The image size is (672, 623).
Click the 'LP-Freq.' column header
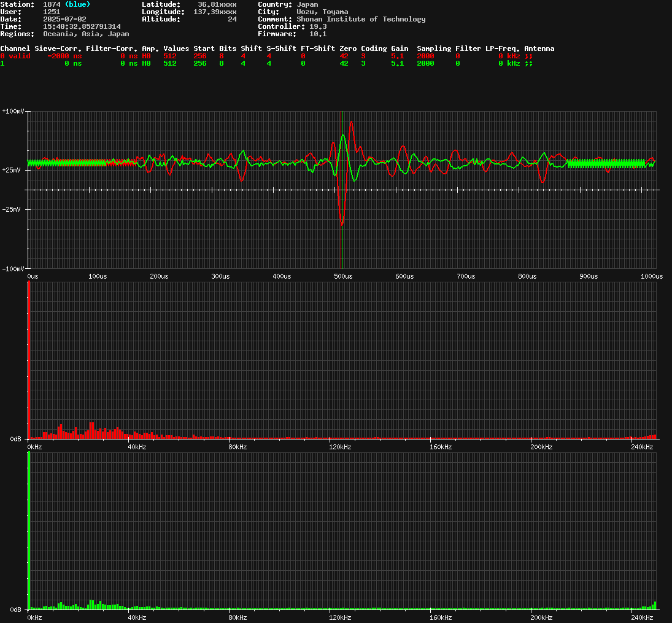click(x=502, y=48)
